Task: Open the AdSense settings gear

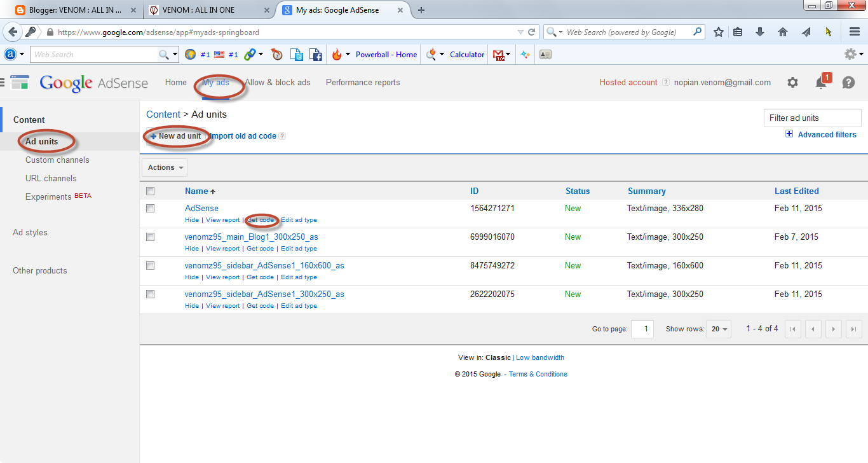Action: tap(792, 83)
